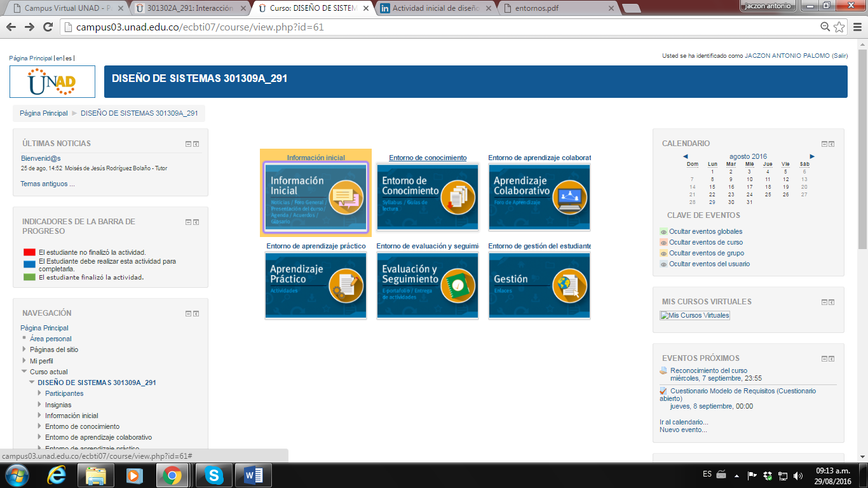Screen dimensions: 868x488
Task: Collapse Curso actual in the navigation tree
Action: click(x=25, y=372)
